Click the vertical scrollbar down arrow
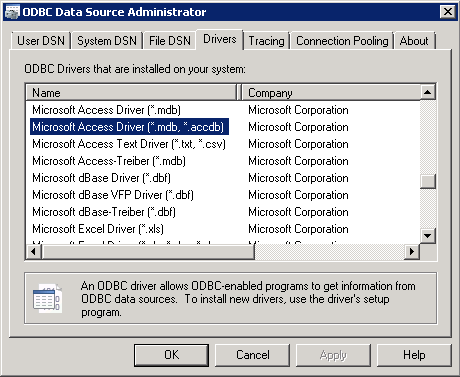Screen dimensions: 460x377 point(428,236)
